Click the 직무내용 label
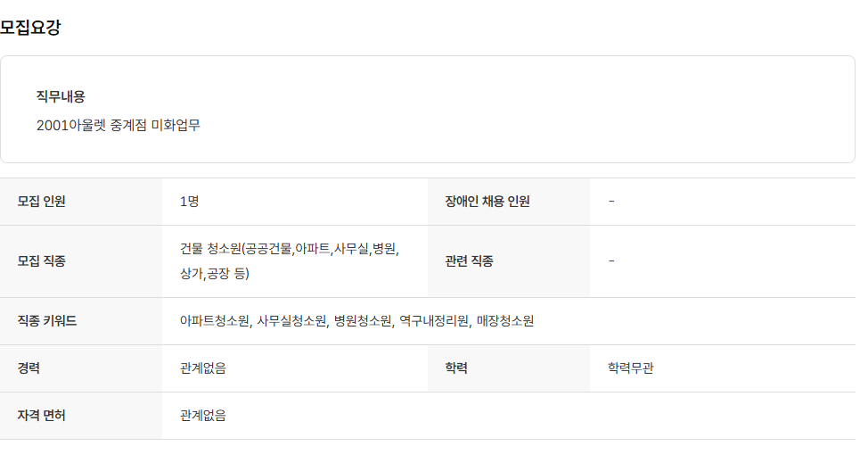868x471 pixels. click(x=61, y=96)
